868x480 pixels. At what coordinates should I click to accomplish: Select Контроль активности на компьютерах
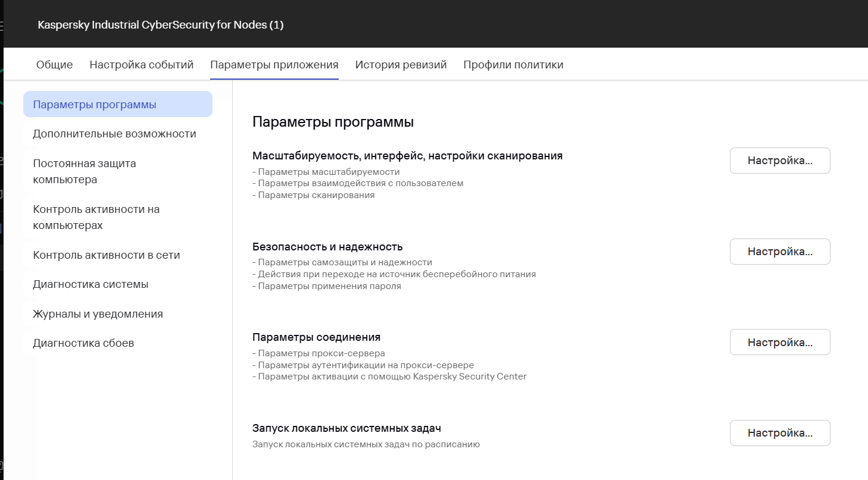tap(96, 217)
